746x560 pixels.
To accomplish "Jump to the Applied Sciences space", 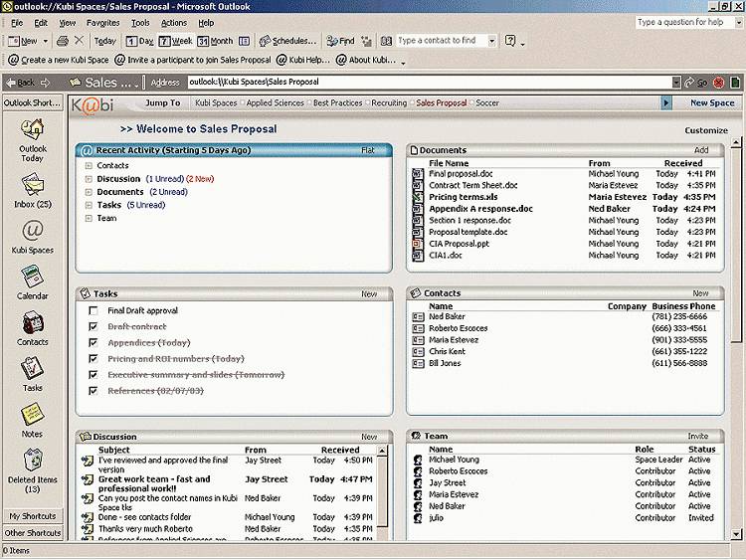I will (275, 102).
